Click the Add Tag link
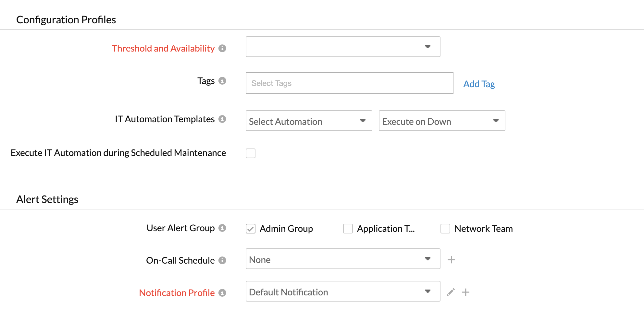 479,84
